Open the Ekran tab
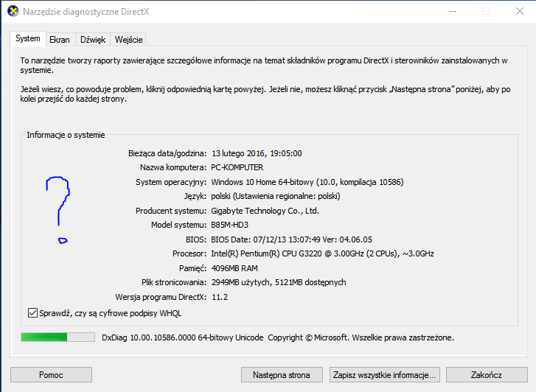536x392 pixels. pyautogui.click(x=60, y=40)
